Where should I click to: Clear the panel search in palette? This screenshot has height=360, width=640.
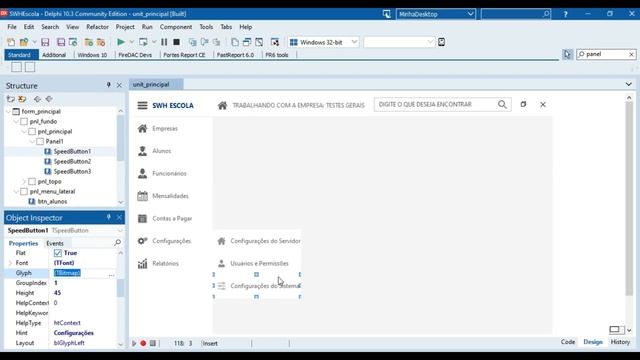[x=631, y=54]
